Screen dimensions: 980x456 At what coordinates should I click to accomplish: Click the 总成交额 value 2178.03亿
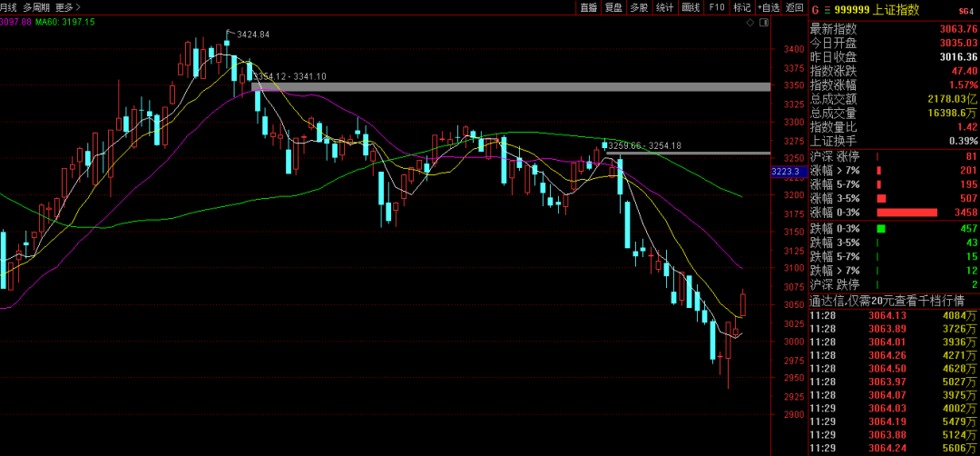tap(953, 99)
